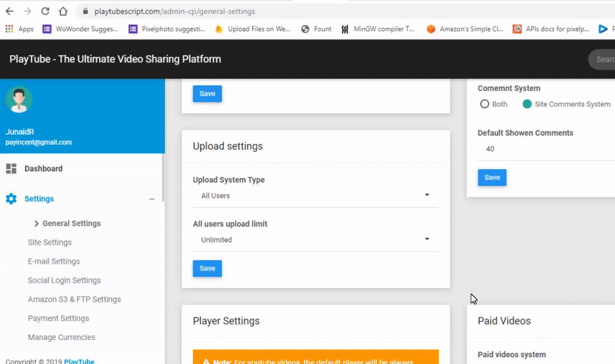Click the blue play-arrow bookmark icon
The height and width of the screenshot is (364, 615).
point(603,29)
